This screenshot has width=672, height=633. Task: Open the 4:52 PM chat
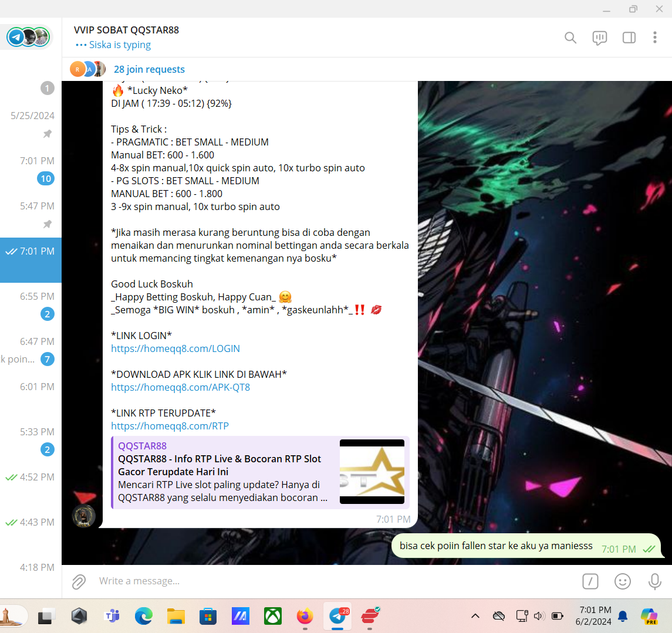[x=31, y=486]
